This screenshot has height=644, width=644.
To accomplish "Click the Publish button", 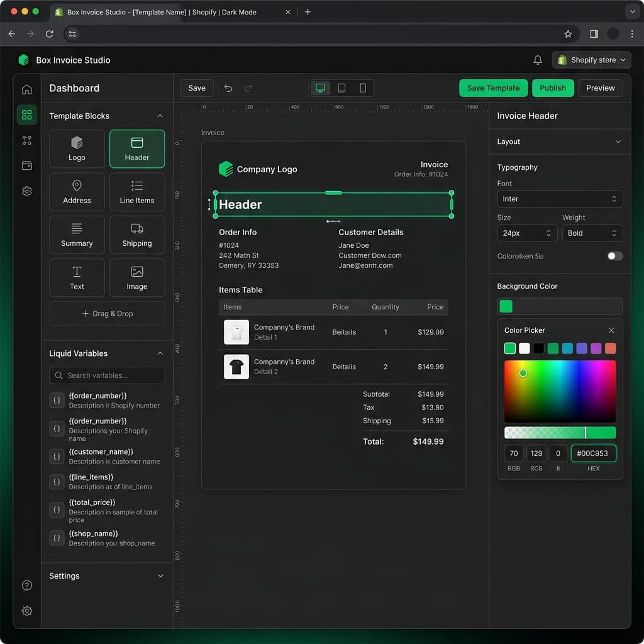I will (x=552, y=88).
